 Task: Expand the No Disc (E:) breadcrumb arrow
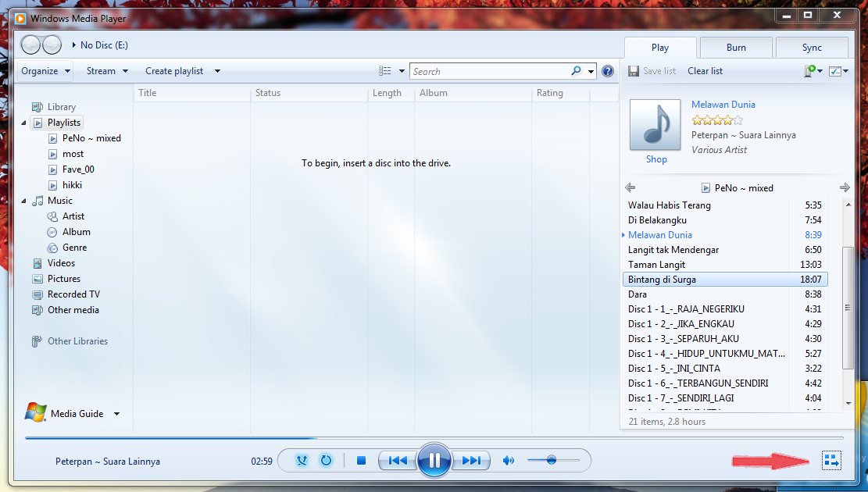(73, 45)
